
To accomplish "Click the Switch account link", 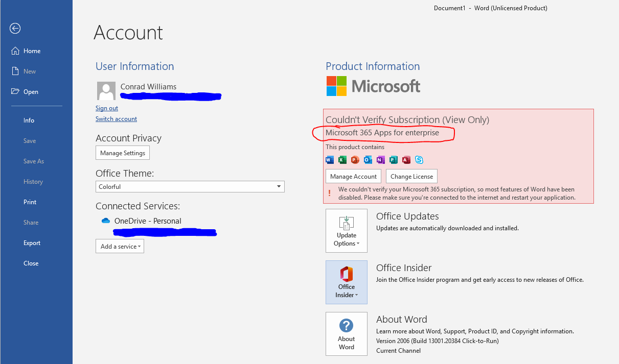I will click(116, 119).
